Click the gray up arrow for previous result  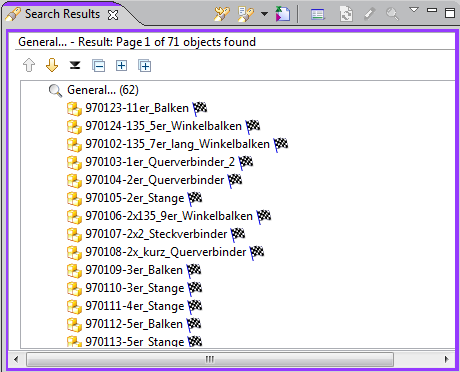coord(29,65)
